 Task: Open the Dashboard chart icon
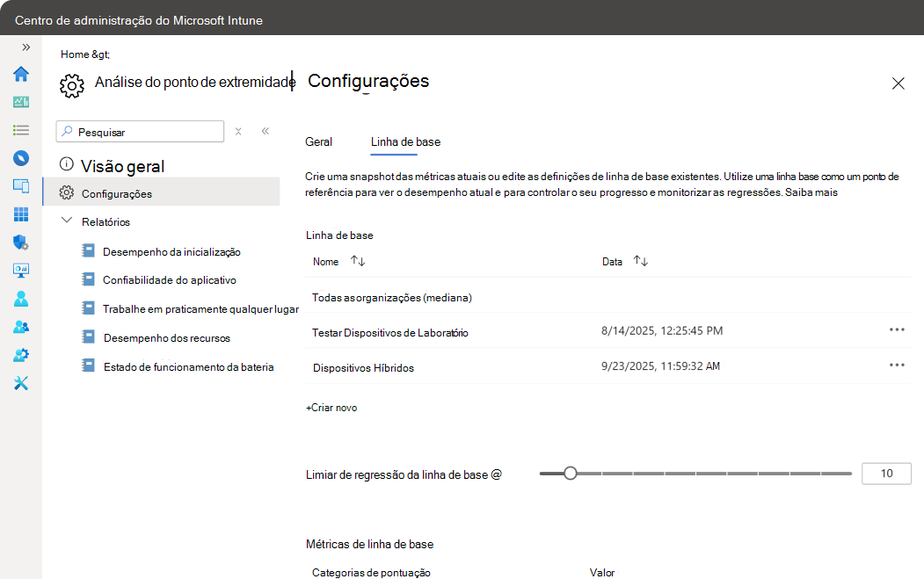coord(20,102)
